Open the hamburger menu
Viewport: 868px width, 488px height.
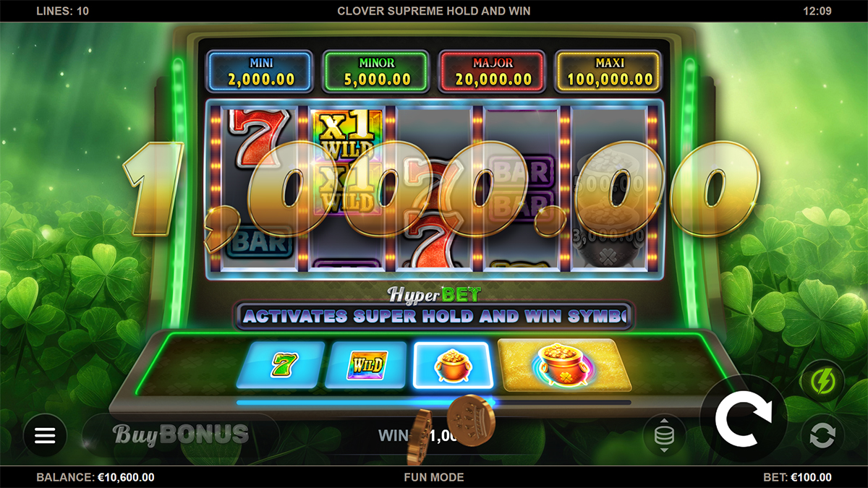point(45,435)
